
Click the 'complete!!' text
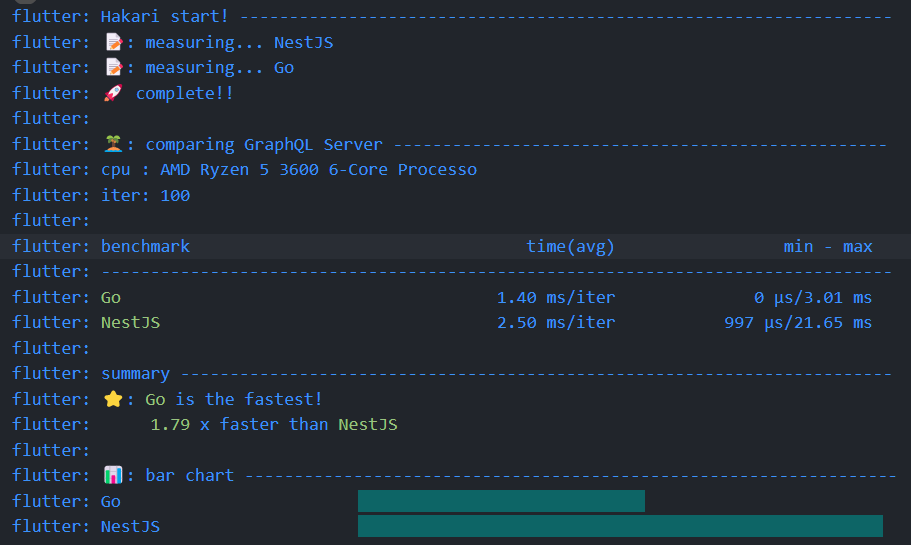click(x=184, y=94)
